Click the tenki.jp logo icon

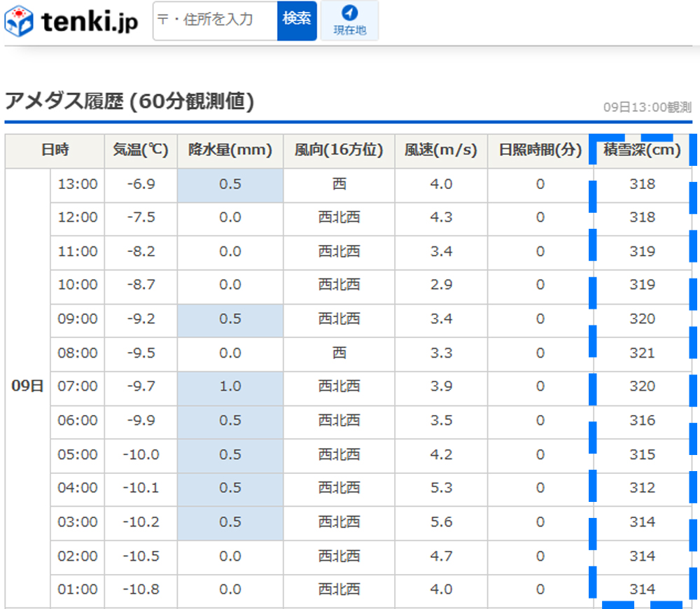click(x=19, y=21)
